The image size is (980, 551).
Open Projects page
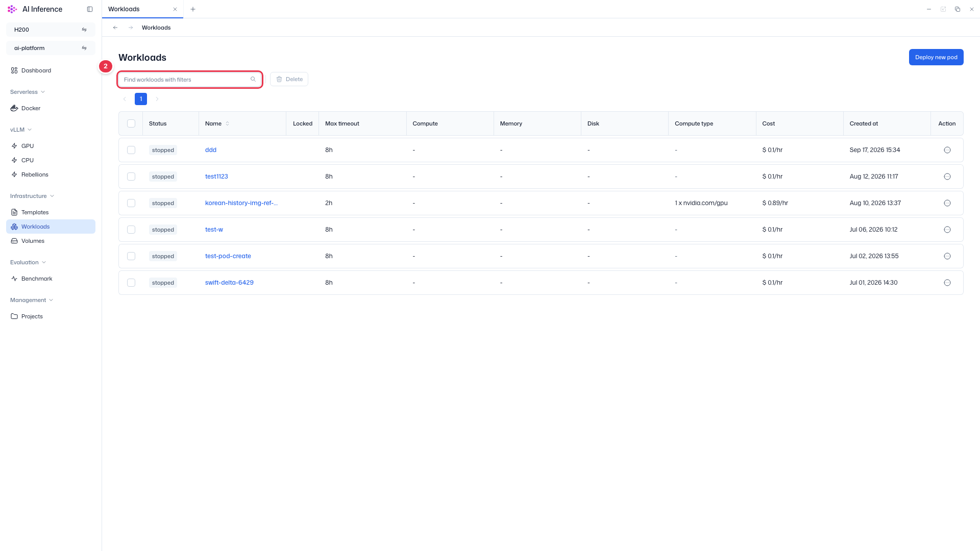[x=51, y=316]
